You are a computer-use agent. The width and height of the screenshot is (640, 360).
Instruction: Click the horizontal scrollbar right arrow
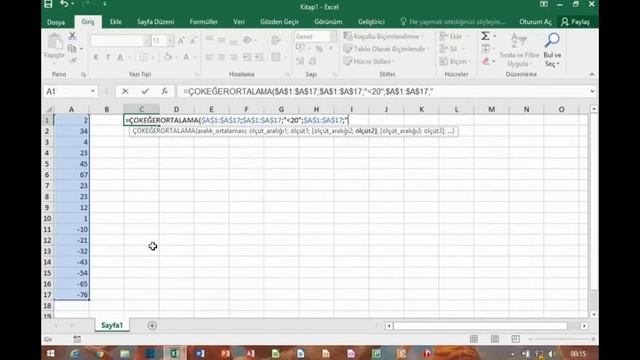(584, 326)
